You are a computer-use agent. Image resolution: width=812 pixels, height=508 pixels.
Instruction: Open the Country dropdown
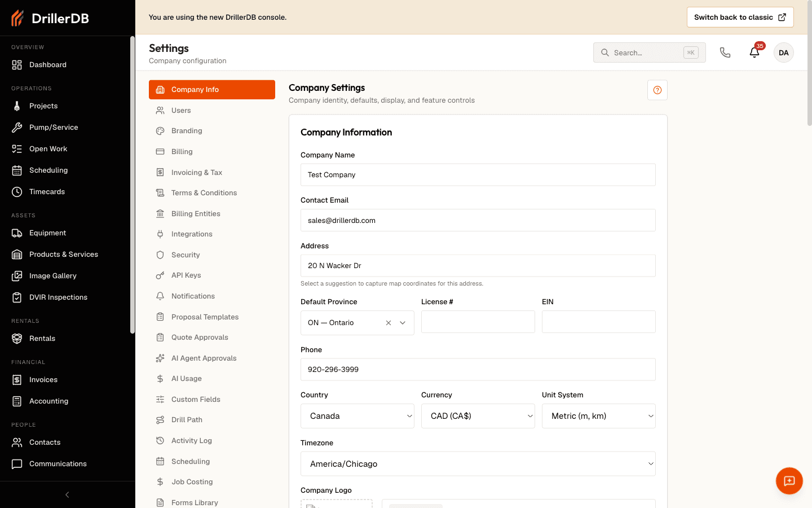[358, 416]
